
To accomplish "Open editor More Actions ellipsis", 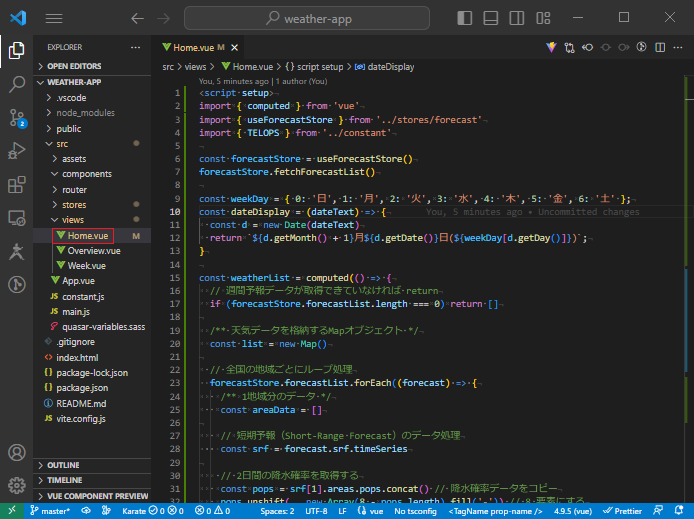I will click(678, 47).
